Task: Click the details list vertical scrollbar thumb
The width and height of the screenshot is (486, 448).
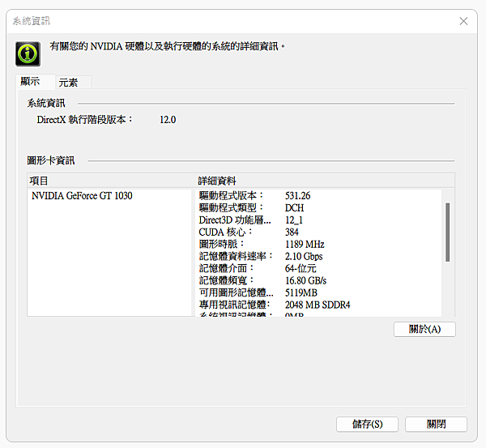Action: pos(447,233)
